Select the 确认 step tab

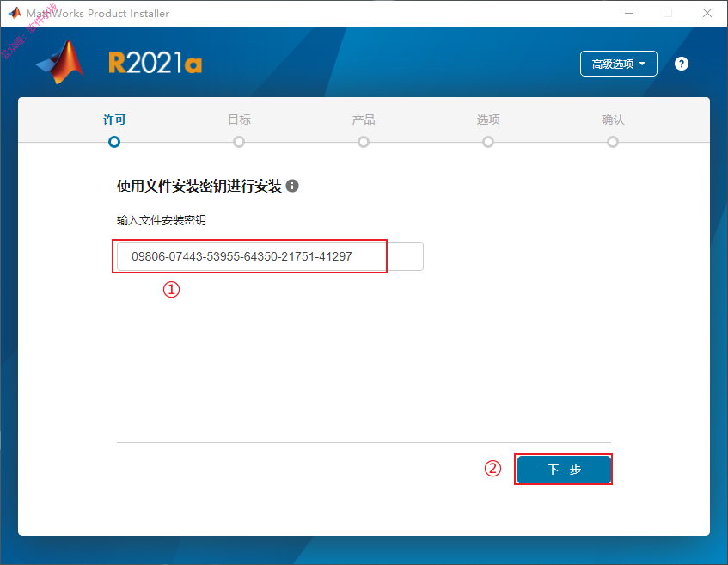612,120
